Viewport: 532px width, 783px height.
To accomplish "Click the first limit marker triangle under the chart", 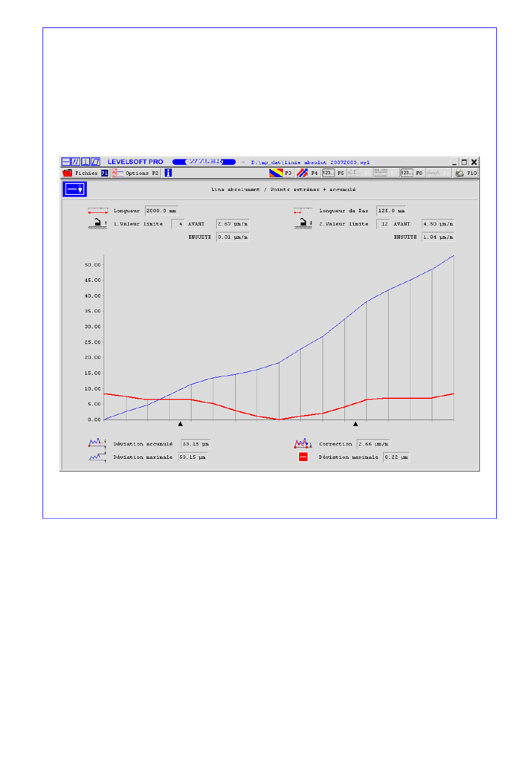I will (180, 424).
